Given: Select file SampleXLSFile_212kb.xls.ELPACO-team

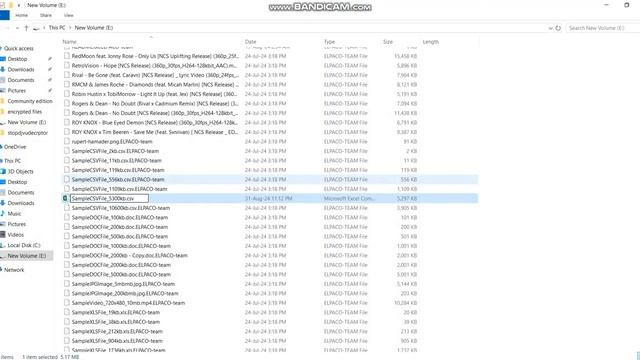Looking at the screenshot, I should 117,331.
